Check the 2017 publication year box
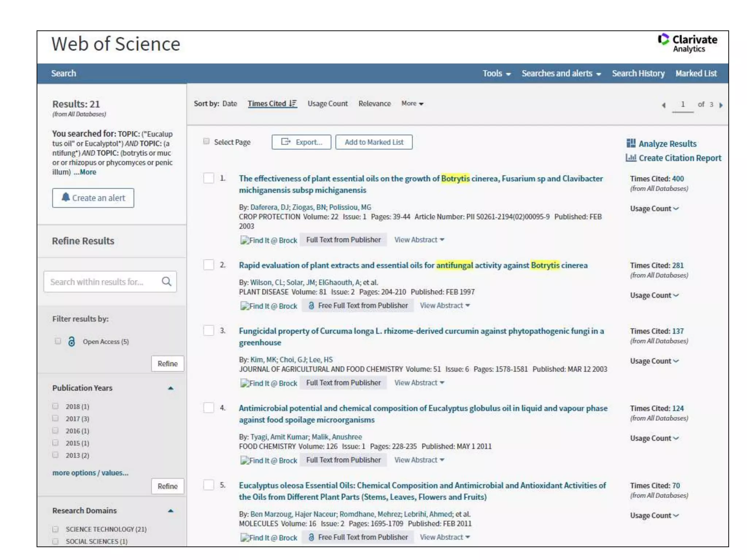Viewport: 747px width, 560px height. [x=55, y=418]
